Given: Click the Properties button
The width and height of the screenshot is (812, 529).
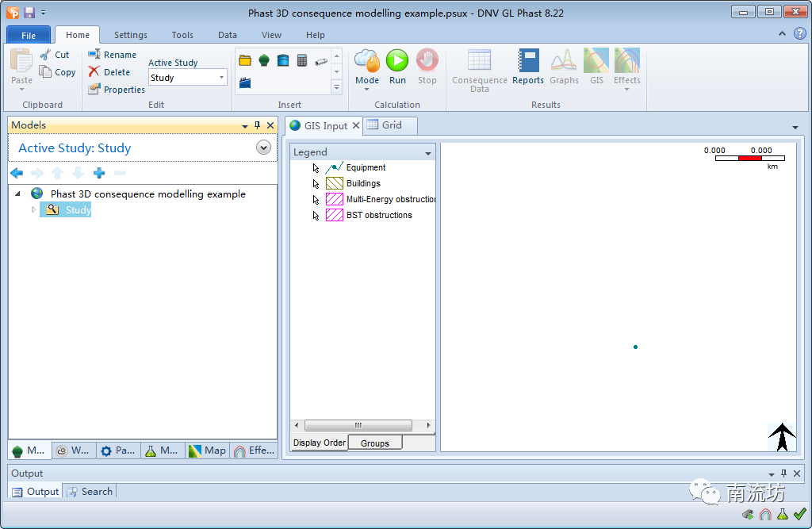Looking at the screenshot, I should 117,90.
